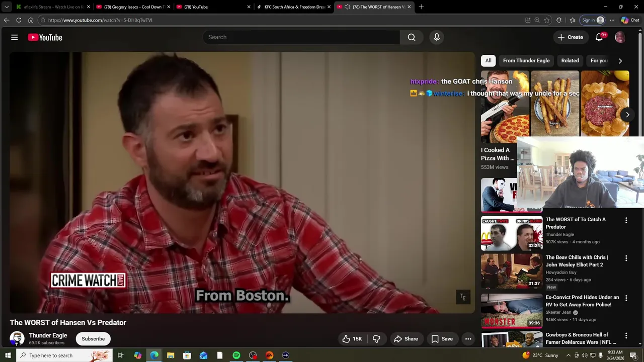Advance Shorts shelf with next arrow
Viewport: 644px width, 362px height.
click(x=627, y=115)
